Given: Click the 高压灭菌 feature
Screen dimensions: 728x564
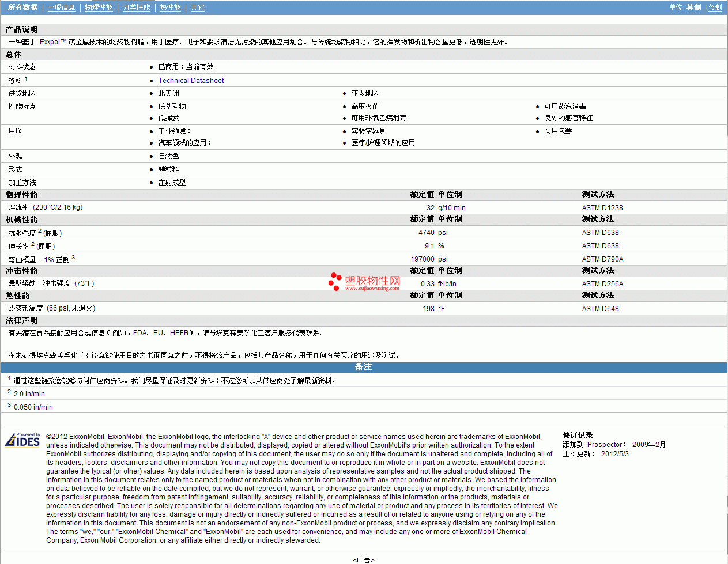Looking at the screenshot, I should point(365,107).
